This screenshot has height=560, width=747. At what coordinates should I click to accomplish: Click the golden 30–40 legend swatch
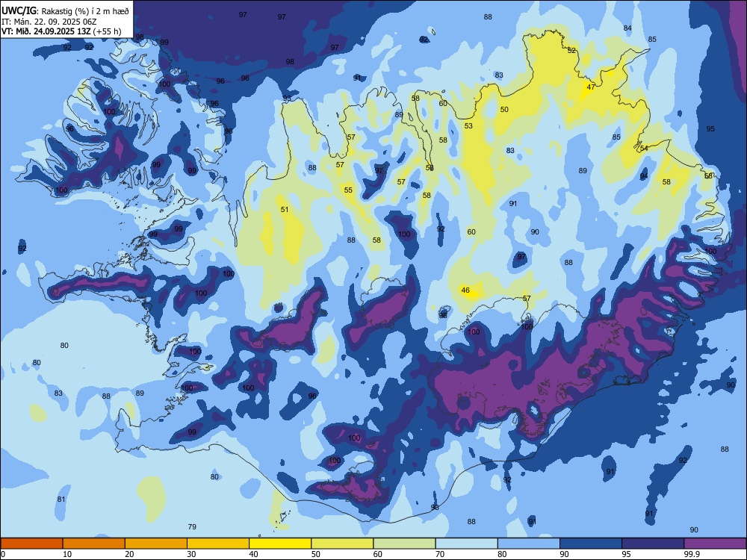point(218,544)
